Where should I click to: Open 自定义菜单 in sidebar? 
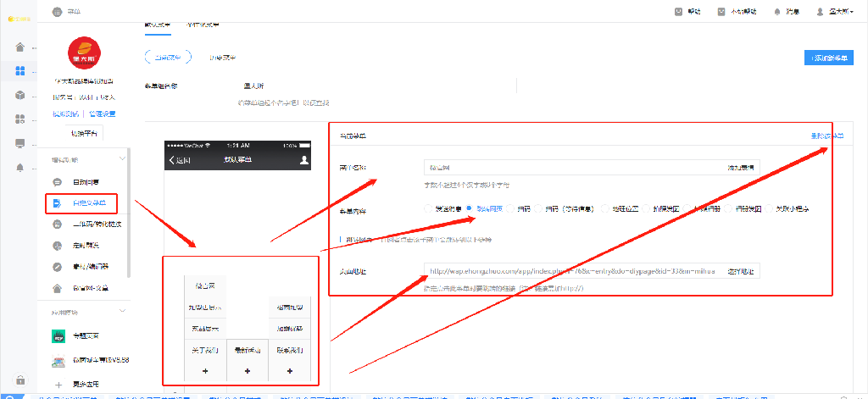tap(88, 203)
